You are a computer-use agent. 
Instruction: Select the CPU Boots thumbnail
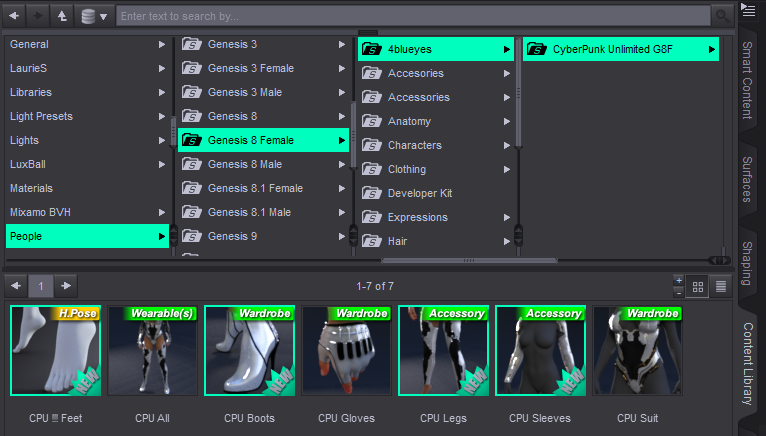point(250,350)
